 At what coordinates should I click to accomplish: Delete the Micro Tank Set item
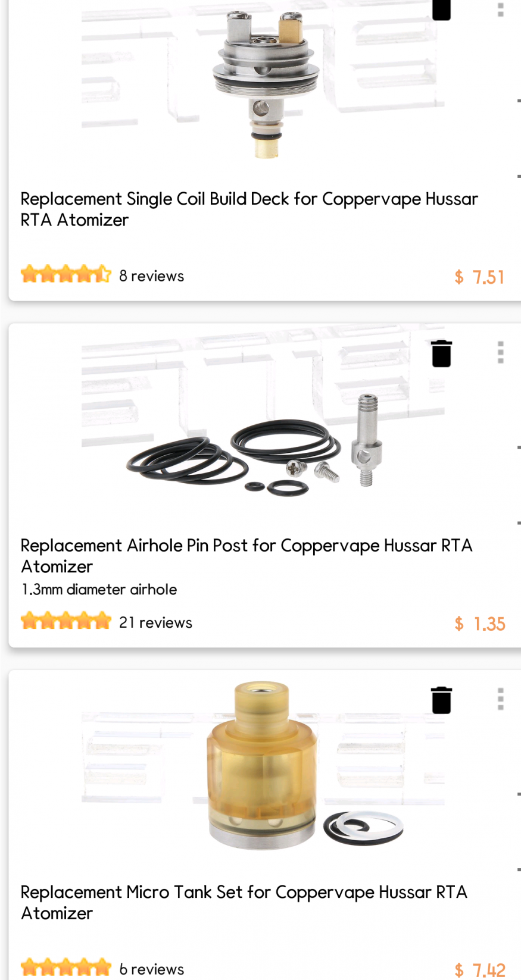(x=441, y=700)
